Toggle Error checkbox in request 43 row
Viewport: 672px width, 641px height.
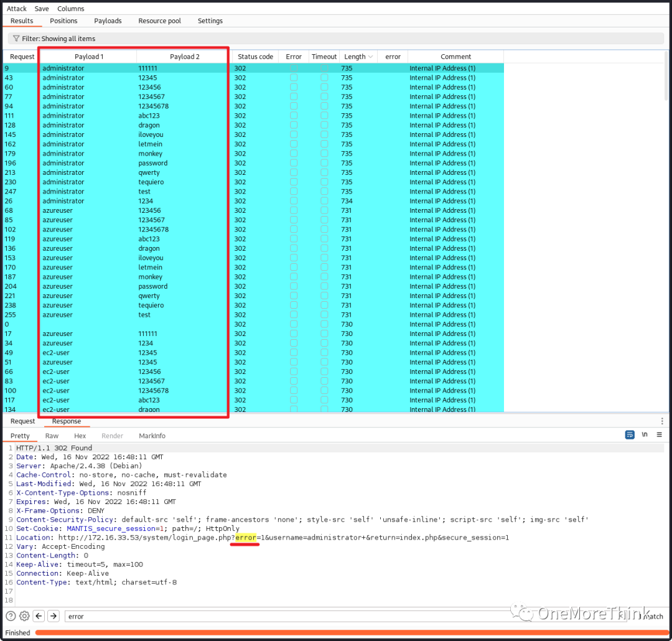tap(294, 78)
